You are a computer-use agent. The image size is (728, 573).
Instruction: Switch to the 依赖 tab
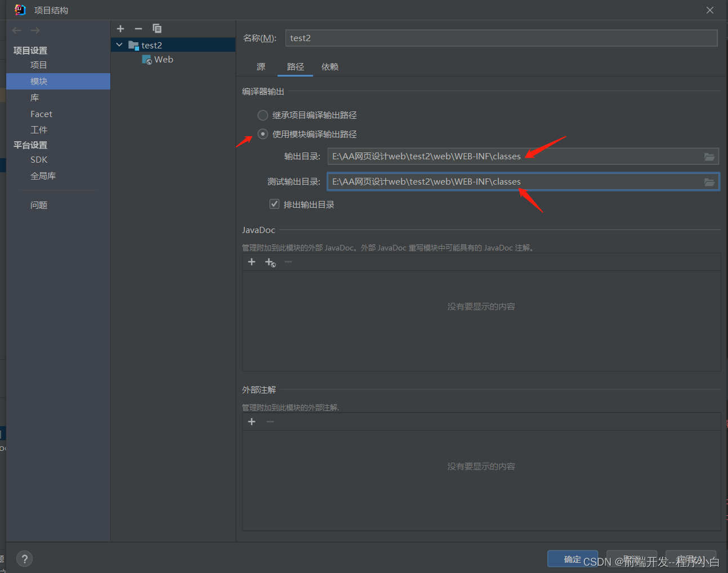(330, 67)
